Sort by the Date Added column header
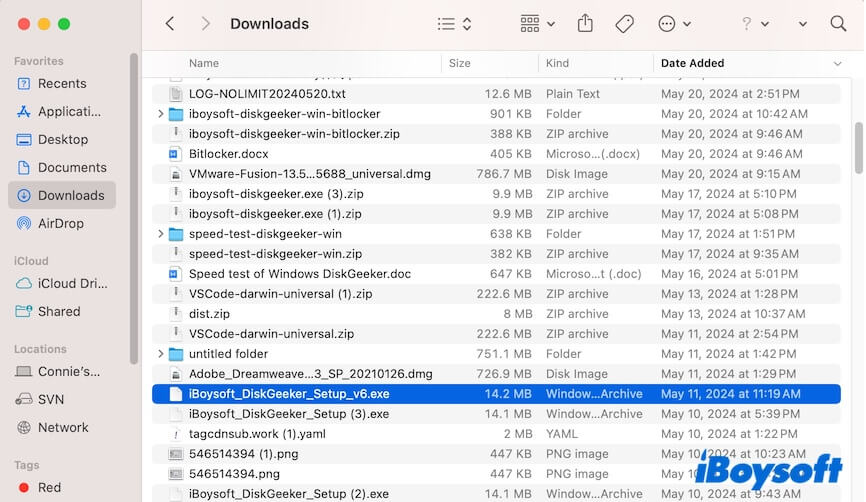Viewport: 866px width, 502px height. pos(693,63)
